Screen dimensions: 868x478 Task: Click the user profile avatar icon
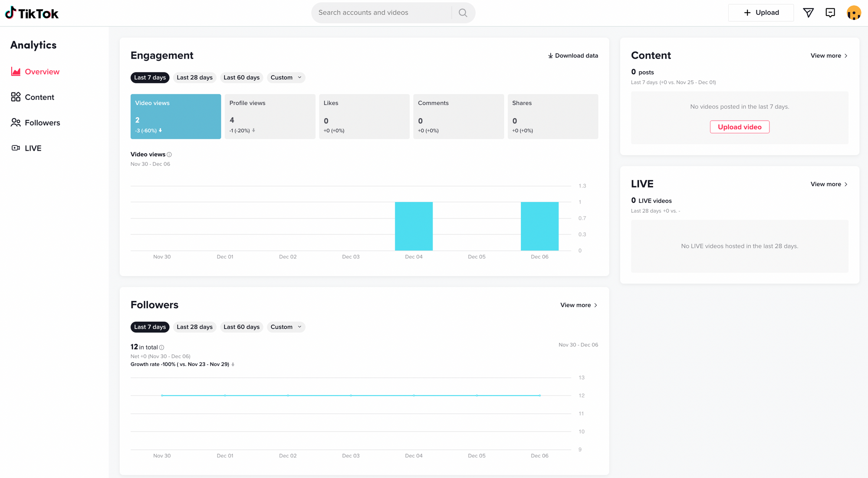pos(853,12)
